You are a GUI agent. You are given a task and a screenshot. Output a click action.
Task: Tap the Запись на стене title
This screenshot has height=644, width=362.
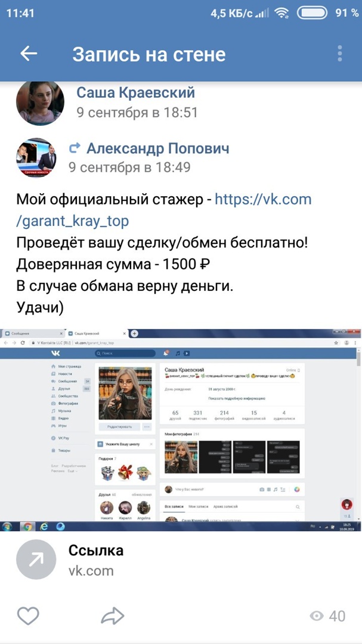point(148,54)
